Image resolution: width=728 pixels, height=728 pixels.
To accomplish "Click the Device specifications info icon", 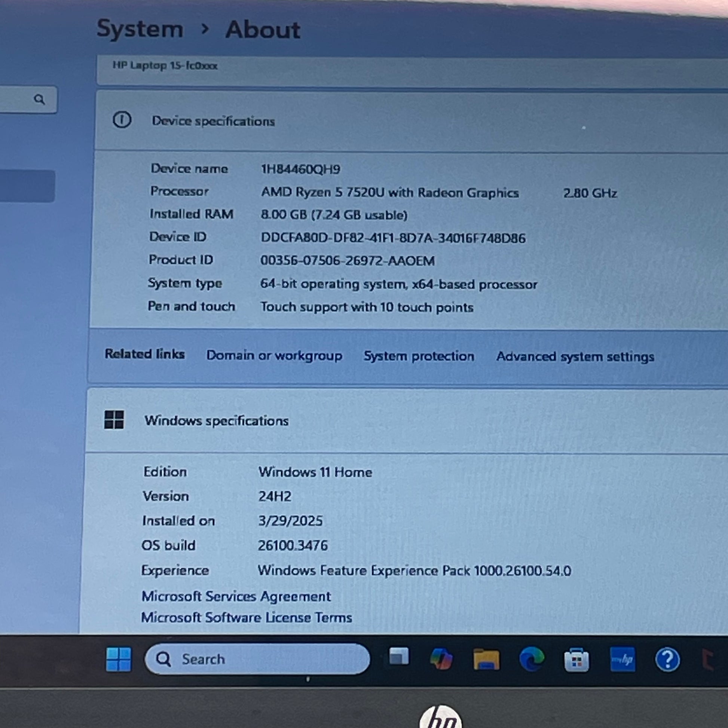I will (122, 120).
